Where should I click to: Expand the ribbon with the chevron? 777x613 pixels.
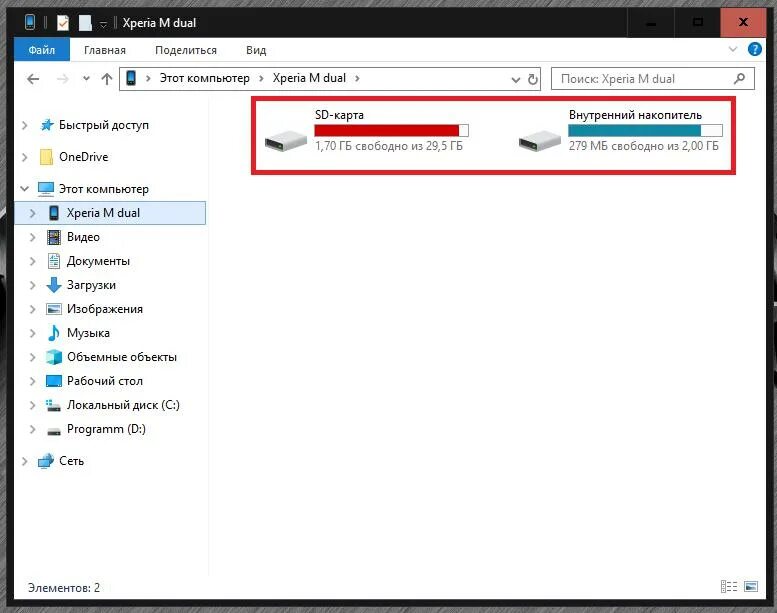click(733, 49)
